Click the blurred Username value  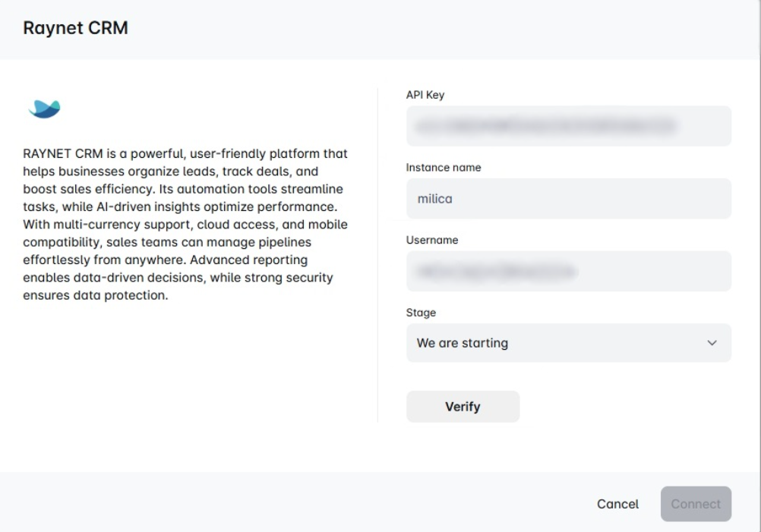(492, 271)
